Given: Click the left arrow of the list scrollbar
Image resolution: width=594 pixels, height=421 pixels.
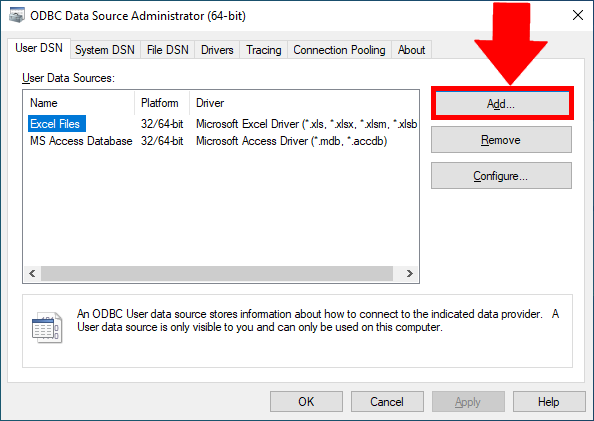Looking at the screenshot, I should [x=32, y=273].
